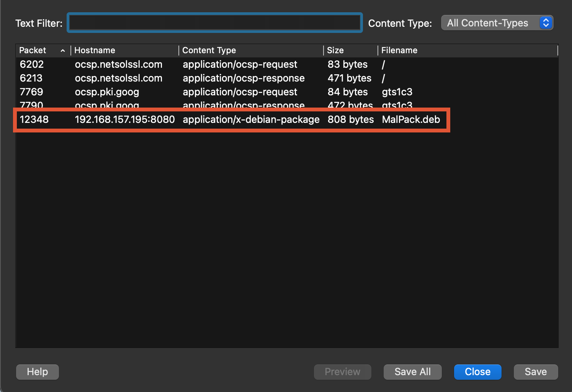This screenshot has width=572, height=392.
Task: Sort by the Size column header
Action: coord(351,50)
